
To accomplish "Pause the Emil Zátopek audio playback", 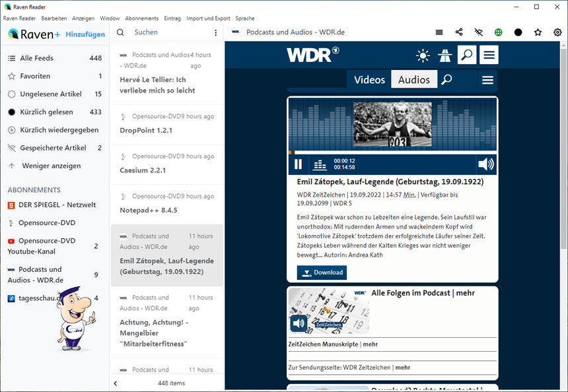I will coord(298,164).
